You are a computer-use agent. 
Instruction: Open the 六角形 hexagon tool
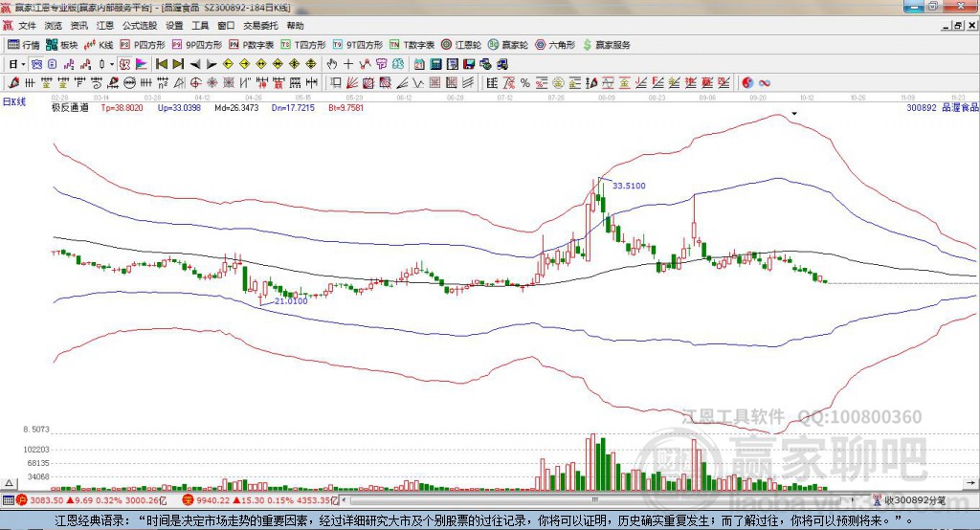pos(555,45)
